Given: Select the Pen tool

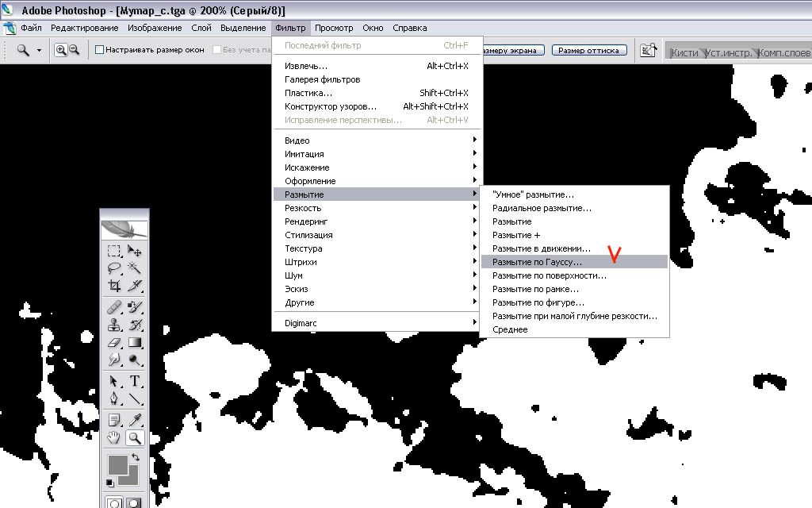Looking at the screenshot, I should coord(114,398).
